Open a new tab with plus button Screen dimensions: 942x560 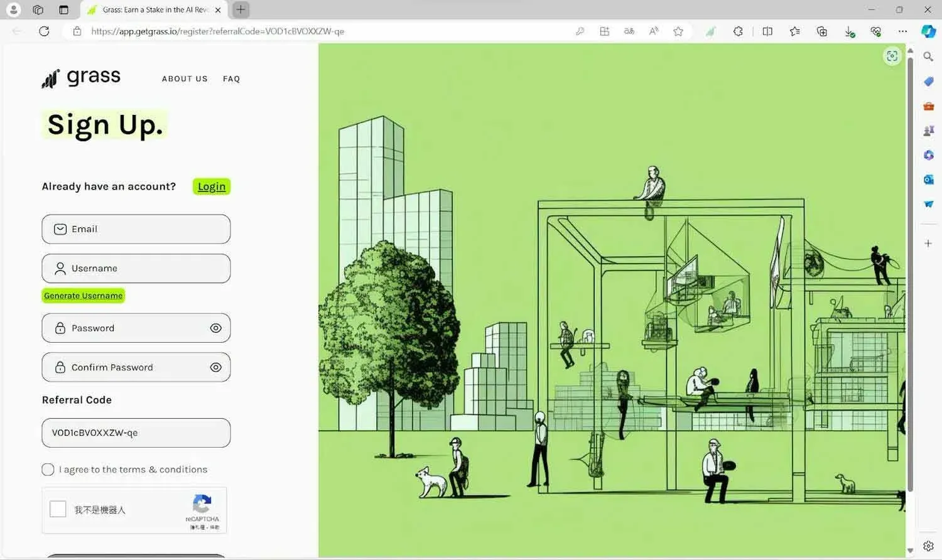pyautogui.click(x=241, y=9)
